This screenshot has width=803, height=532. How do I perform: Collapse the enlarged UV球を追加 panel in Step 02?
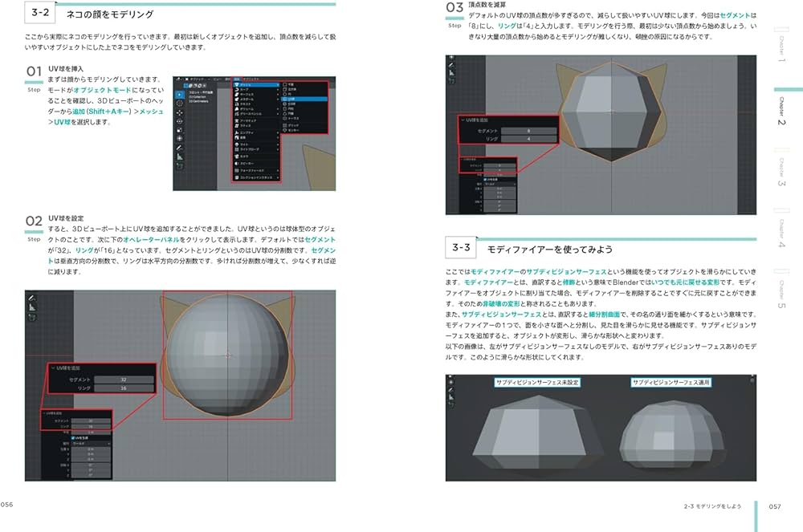click(54, 367)
